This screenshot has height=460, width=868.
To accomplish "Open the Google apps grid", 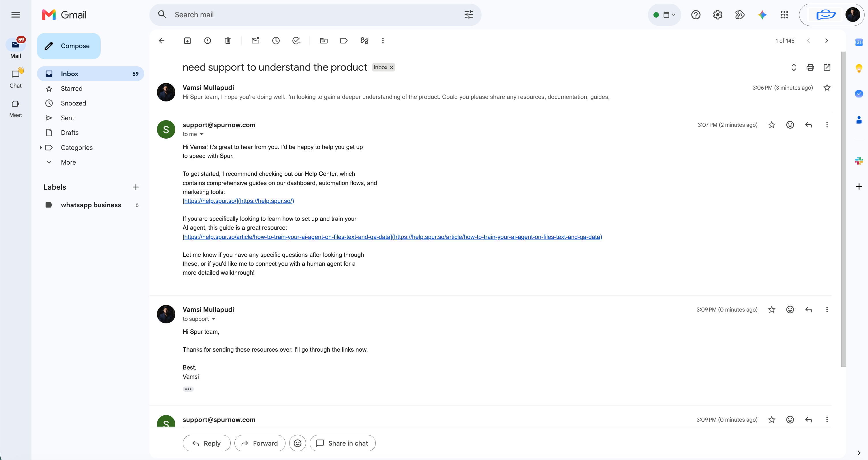I will (784, 15).
